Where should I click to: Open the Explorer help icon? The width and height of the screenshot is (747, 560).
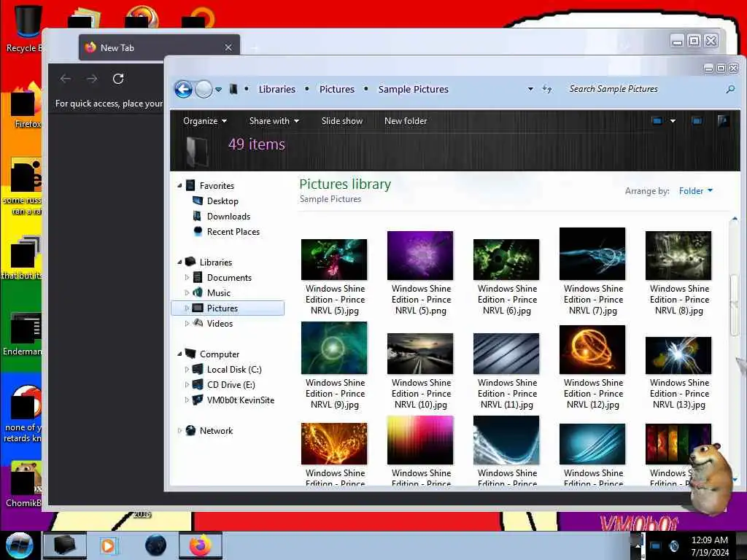[723, 121]
